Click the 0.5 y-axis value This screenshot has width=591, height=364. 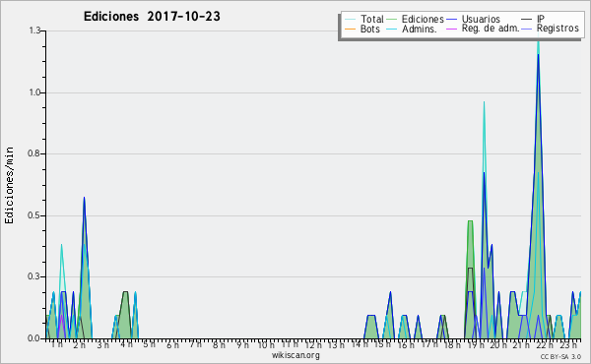pyautogui.click(x=33, y=215)
